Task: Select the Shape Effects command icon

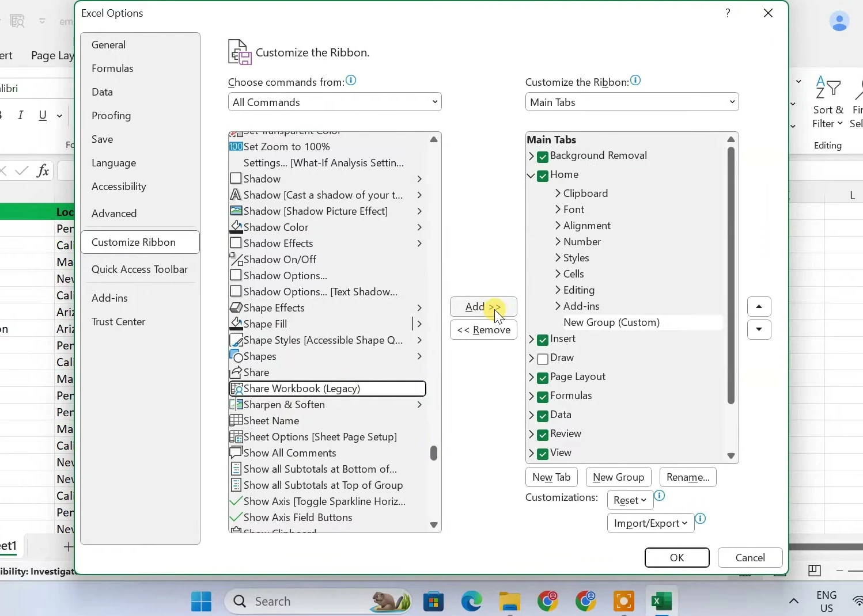Action: pos(236,308)
